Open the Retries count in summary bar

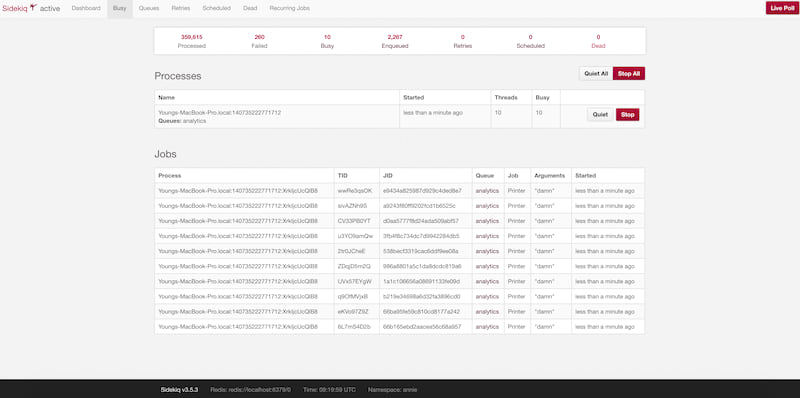[x=463, y=41]
